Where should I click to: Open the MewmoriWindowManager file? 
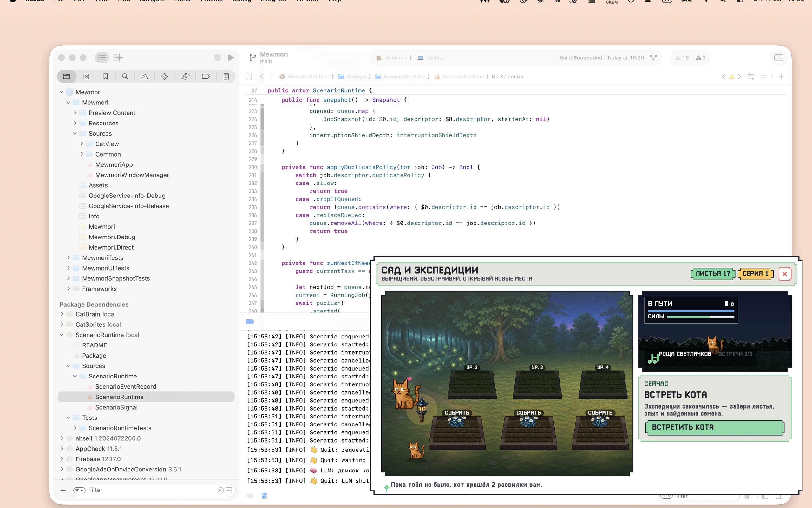(x=132, y=175)
